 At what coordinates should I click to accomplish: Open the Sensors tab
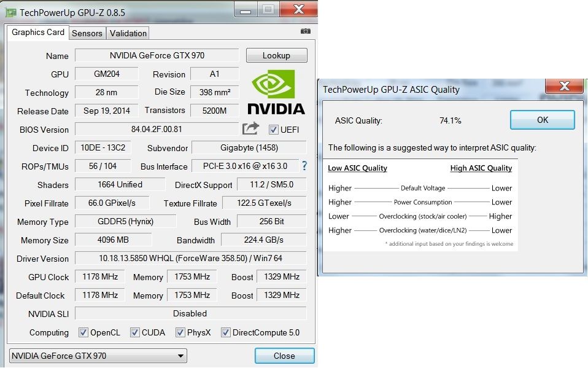point(87,33)
